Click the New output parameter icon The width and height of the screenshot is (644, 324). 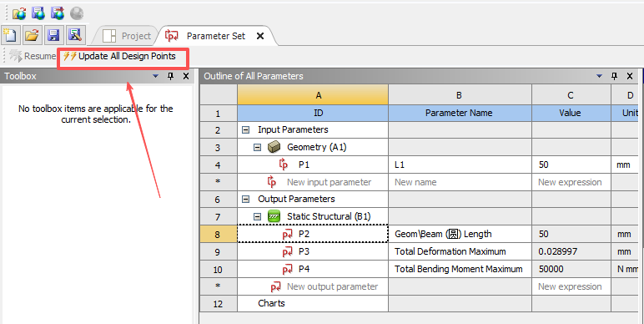point(275,286)
